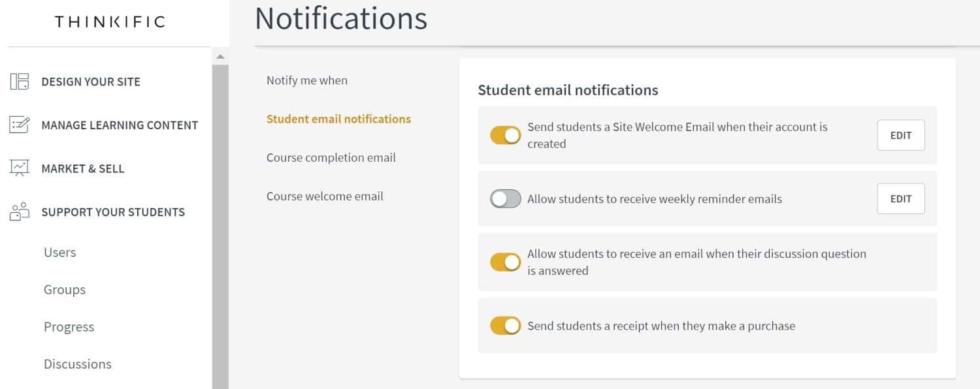
Task: Click the Manage Learning Content pencil icon
Action: [19, 125]
